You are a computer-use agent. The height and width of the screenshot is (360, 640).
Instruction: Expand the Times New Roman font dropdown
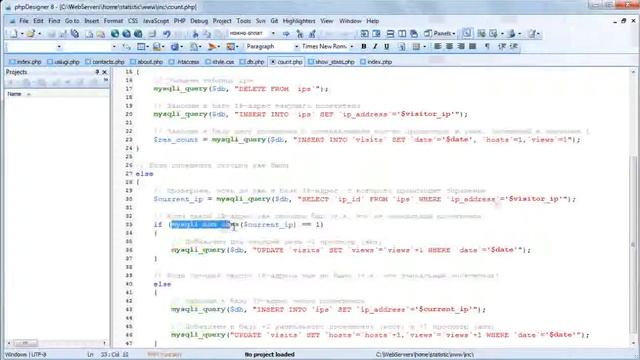point(352,47)
